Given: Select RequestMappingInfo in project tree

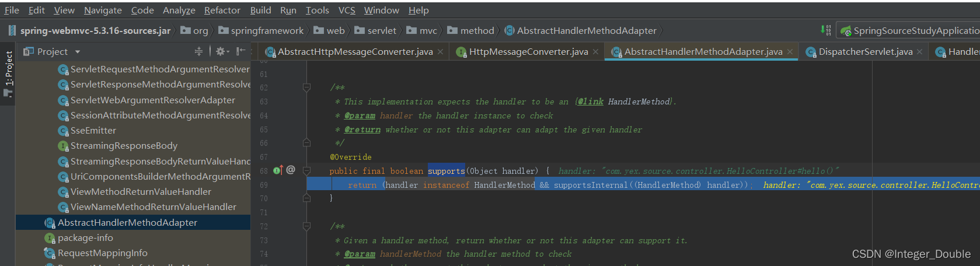Looking at the screenshot, I should click(96, 253).
